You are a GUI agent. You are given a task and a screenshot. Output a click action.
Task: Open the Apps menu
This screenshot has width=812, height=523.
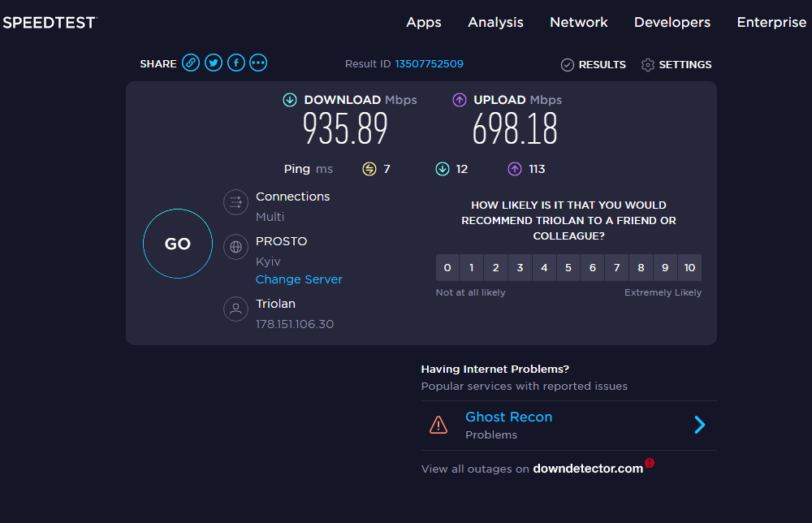coord(424,22)
